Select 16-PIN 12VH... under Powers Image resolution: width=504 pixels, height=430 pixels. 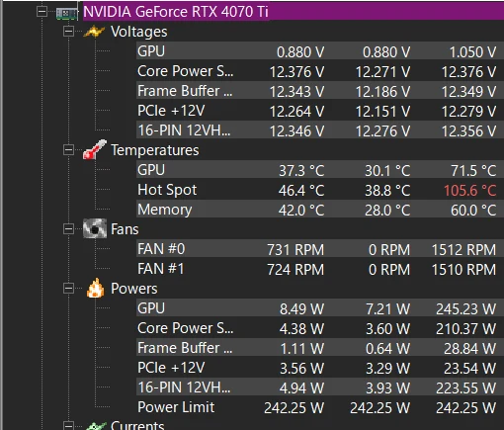tap(184, 387)
